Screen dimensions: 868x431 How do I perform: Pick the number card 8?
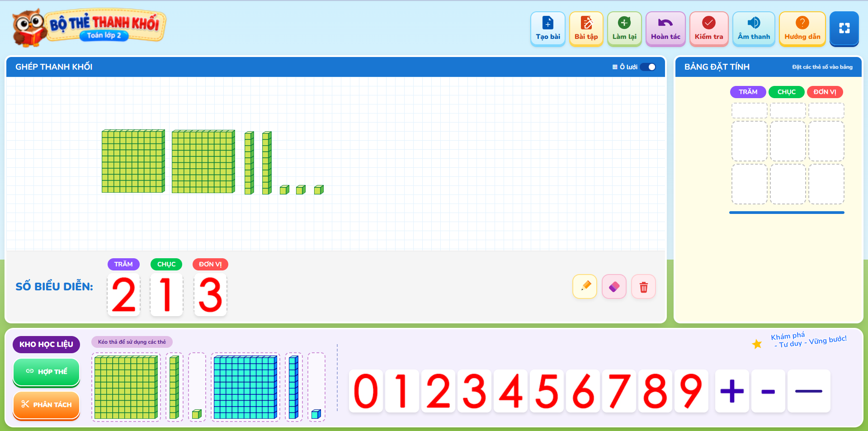coord(655,391)
